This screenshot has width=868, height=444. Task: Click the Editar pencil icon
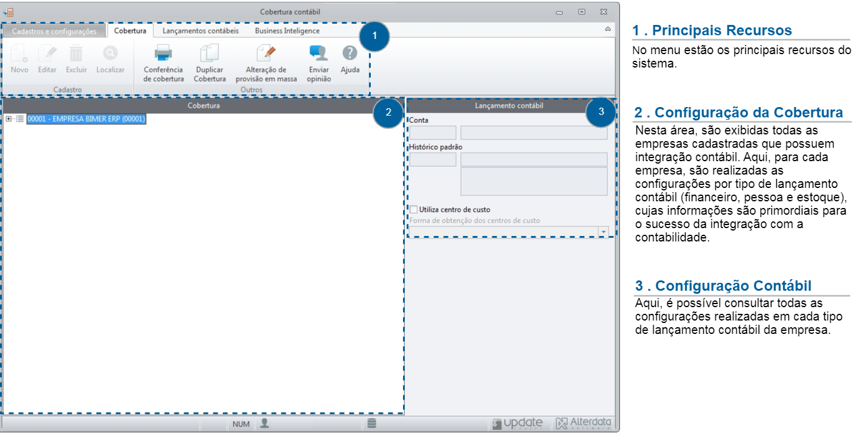coord(47,54)
